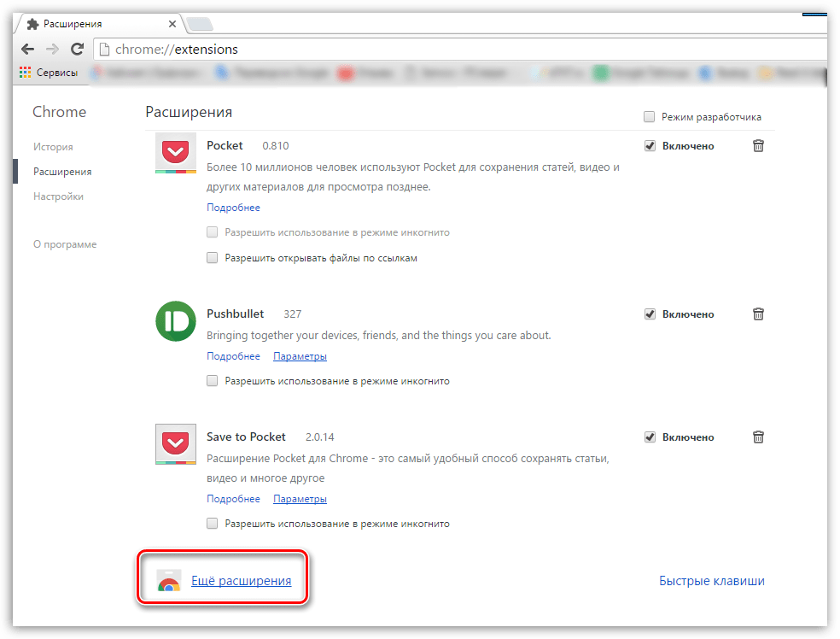The height and width of the screenshot is (639, 840).
Task: Allow Pocket in incognito mode
Action: pos(213,232)
